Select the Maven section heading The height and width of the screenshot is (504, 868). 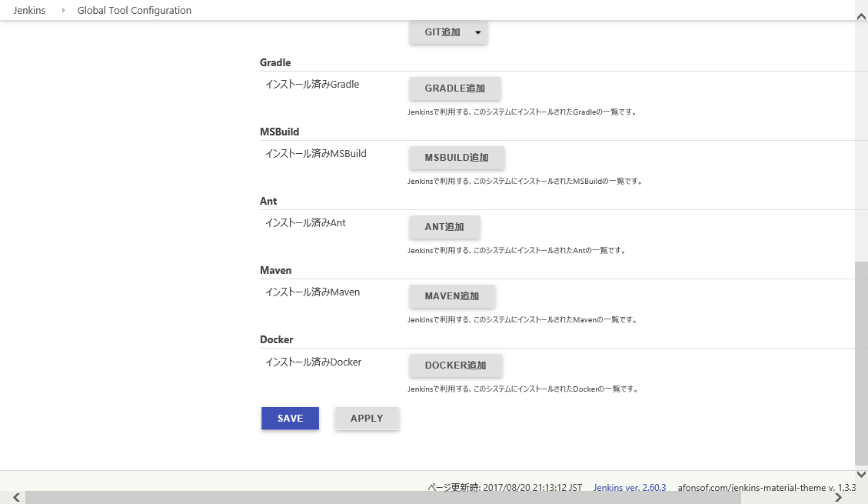276,270
